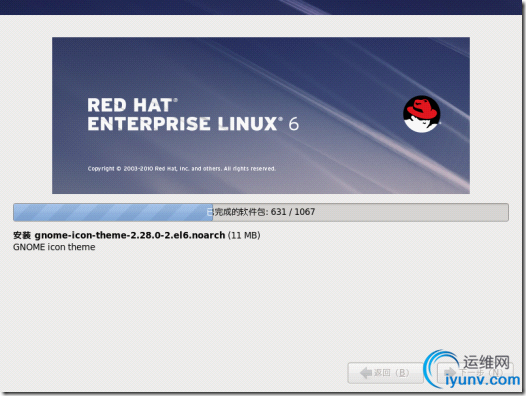Click the gnome-icon-theme-2.28.0-2.el6.noarch package name
This screenshot has width=526, height=396.
pyautogui.click(x=129, y=235)
